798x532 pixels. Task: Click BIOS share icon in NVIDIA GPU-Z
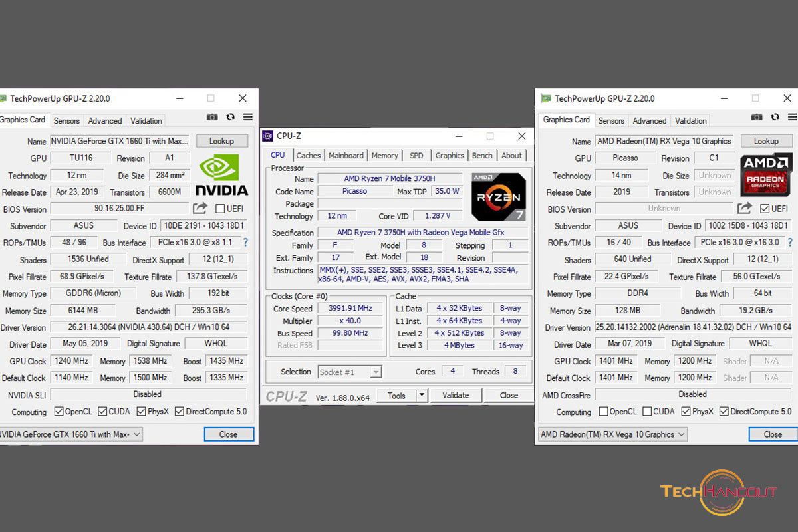tap(200, 209)
